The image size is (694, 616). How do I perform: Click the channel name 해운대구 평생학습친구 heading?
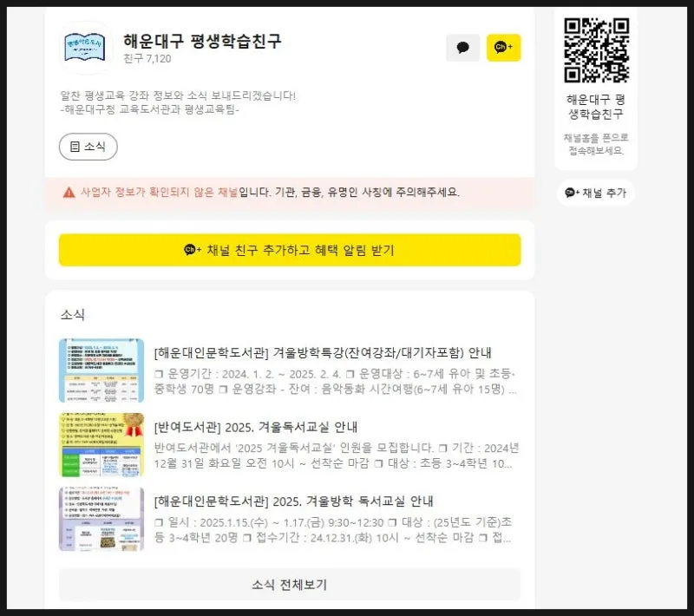202,41
